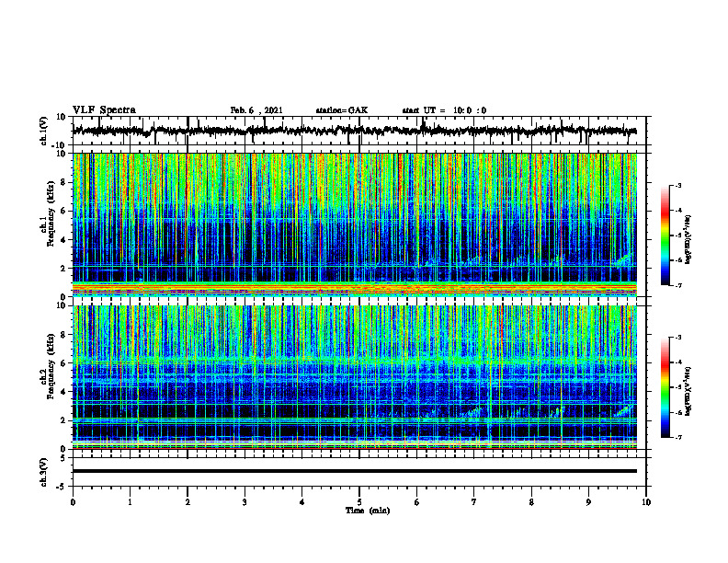Click time axis tick label 0

[x=73, y=502]
